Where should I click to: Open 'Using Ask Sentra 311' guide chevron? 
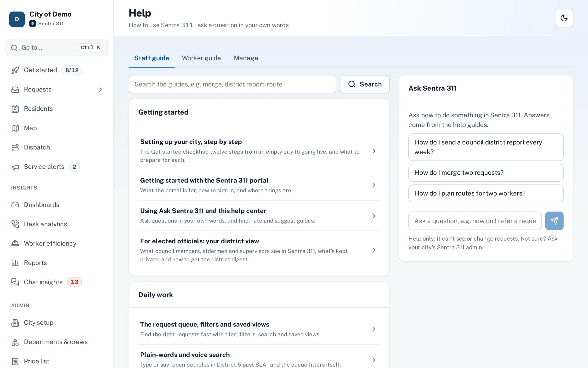tap(374, 216)
